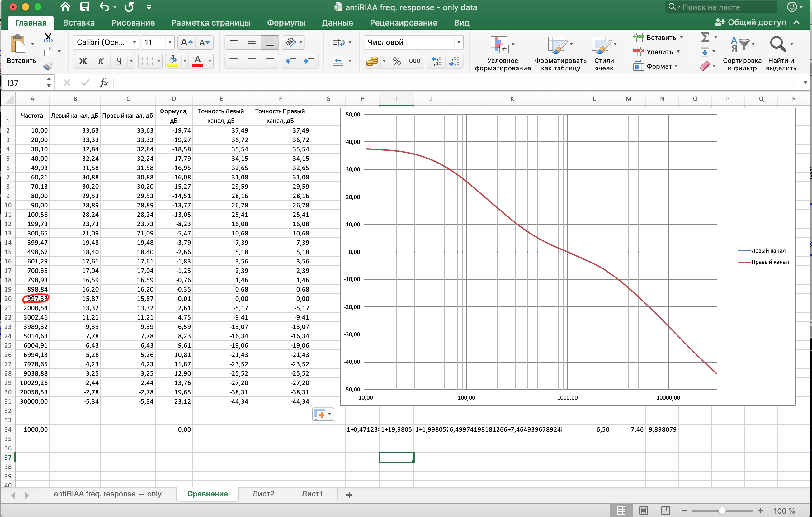The width and height of the screenshot is (812, 517).
Task: Click the Conditional Formatting icon
Action: pyautogui.click(x=499, y=45)
